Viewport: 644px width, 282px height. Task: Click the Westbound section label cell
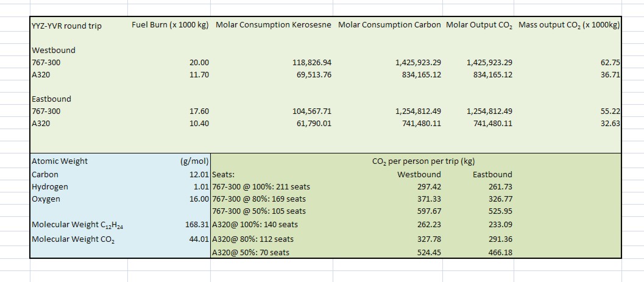pos(54,50)
